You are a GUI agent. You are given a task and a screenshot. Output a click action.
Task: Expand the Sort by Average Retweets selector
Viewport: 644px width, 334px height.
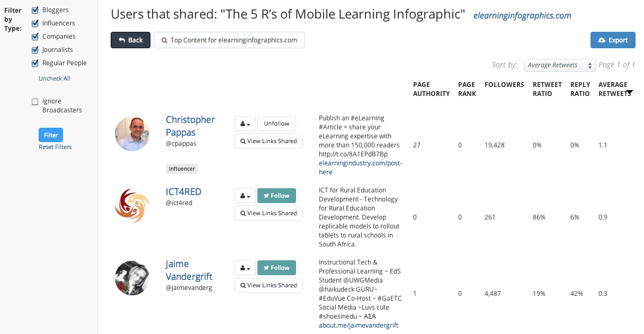[560, 65]
